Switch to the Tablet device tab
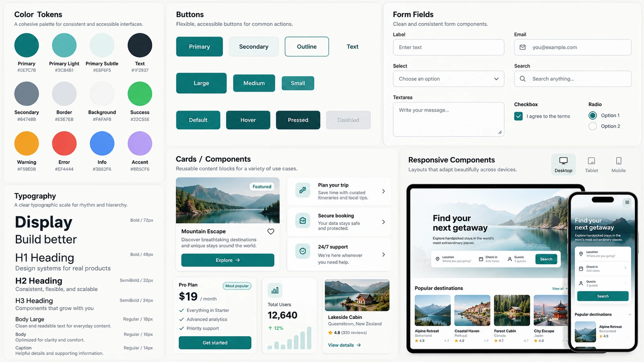 (x=591, y=165)
